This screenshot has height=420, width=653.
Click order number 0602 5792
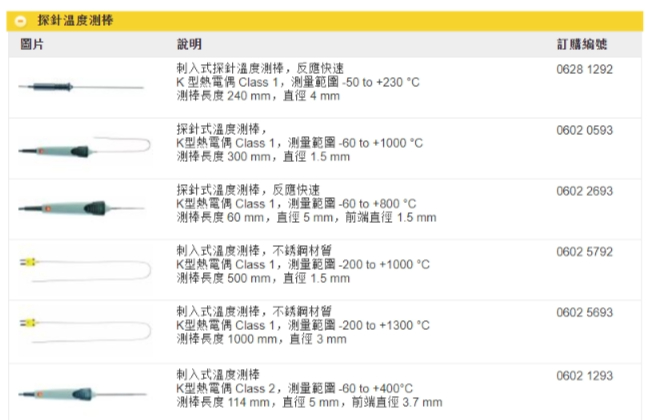(584, 251)
